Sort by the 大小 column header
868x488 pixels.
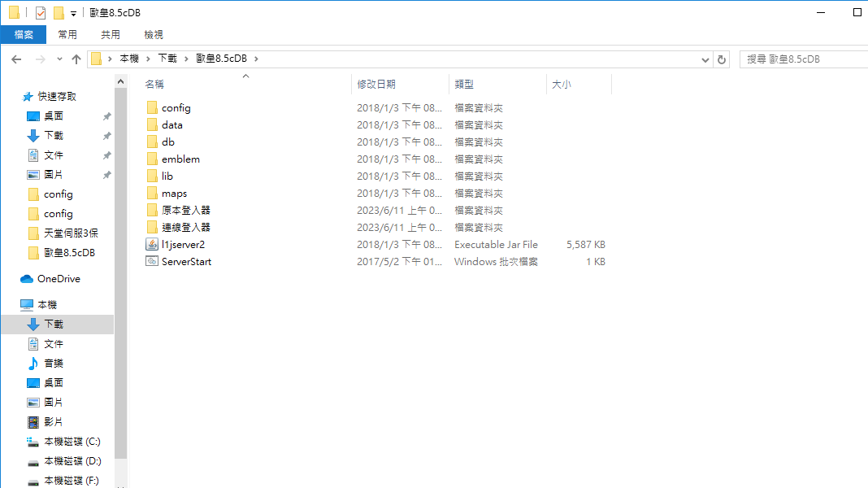[561, 85]
